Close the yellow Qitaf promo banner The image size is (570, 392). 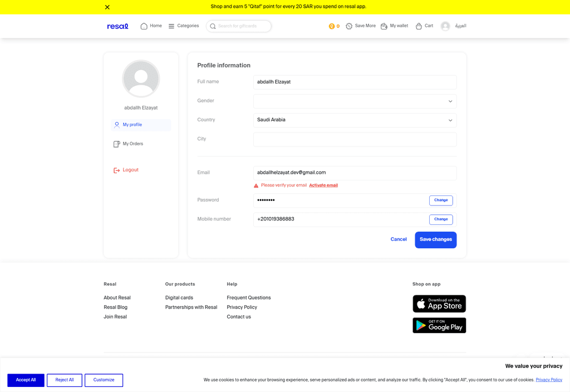coord(107,7)
